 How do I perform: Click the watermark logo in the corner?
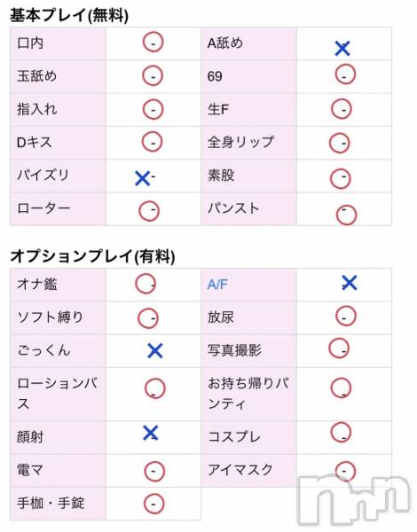(x=355, y=500)
